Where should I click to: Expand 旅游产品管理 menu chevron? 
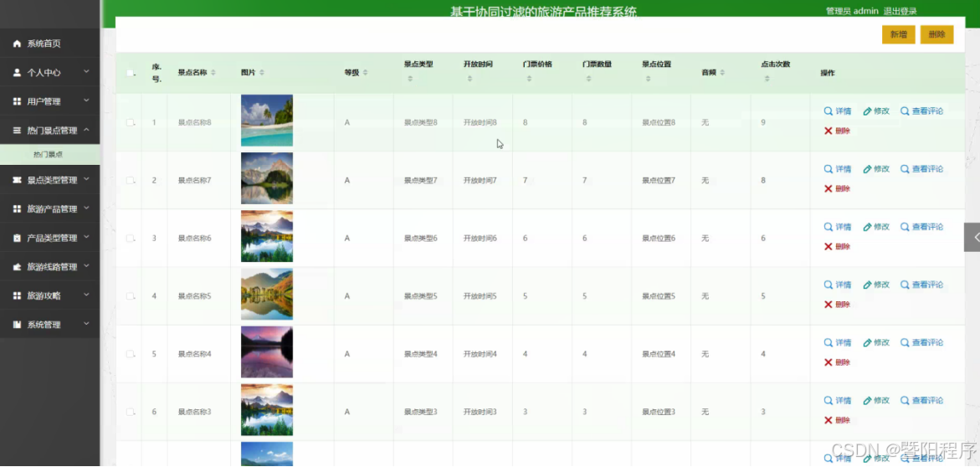(86, 208)
